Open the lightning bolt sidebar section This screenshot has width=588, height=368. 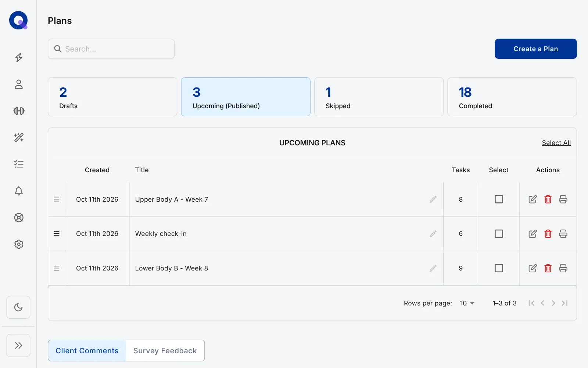(x=19, y=57)
